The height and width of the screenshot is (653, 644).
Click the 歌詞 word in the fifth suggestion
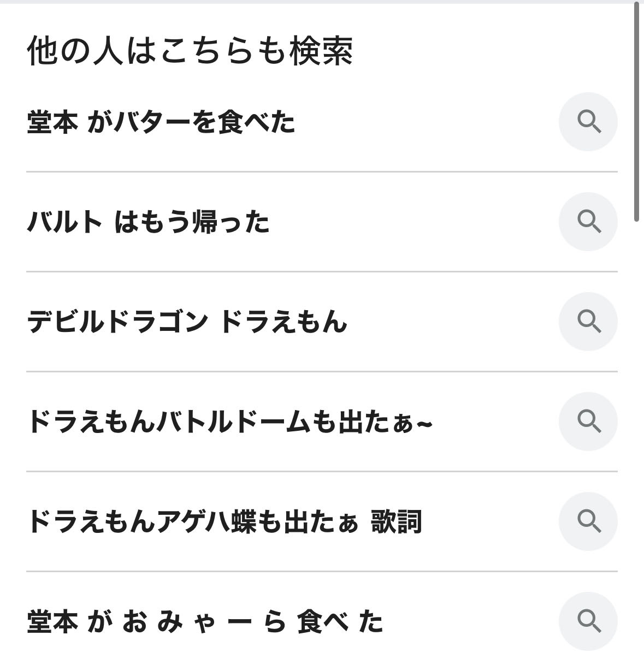click(x=397, y=522)
